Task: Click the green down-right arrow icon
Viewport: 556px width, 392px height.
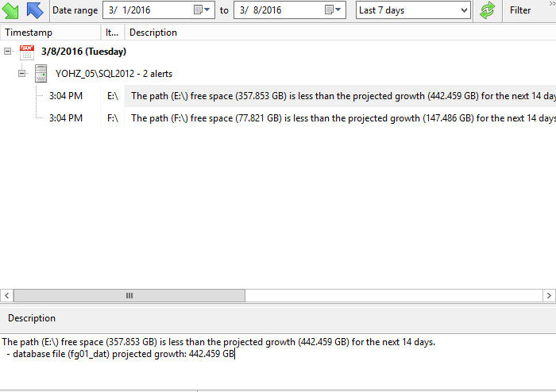Action: (11, 10)
